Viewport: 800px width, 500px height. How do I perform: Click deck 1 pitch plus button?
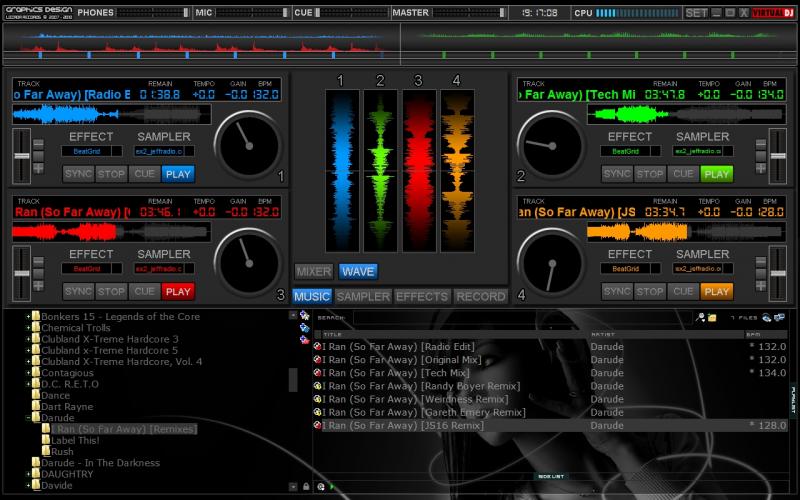point(38,168)
